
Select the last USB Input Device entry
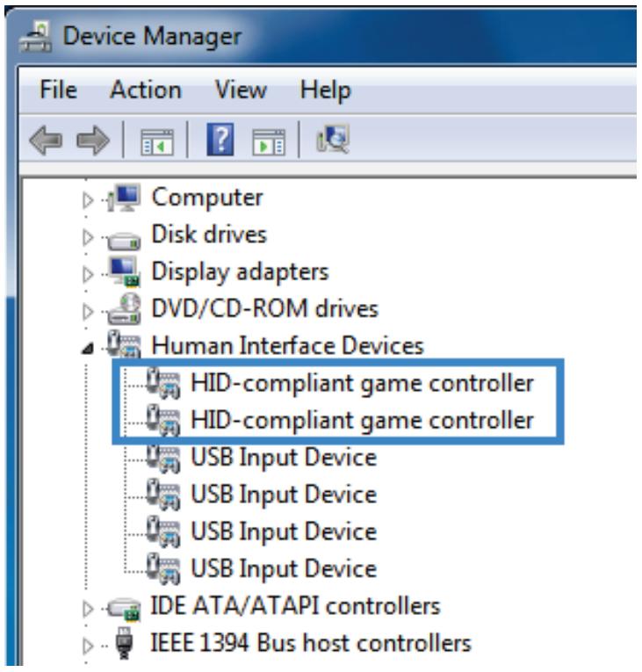click(284, 568)
